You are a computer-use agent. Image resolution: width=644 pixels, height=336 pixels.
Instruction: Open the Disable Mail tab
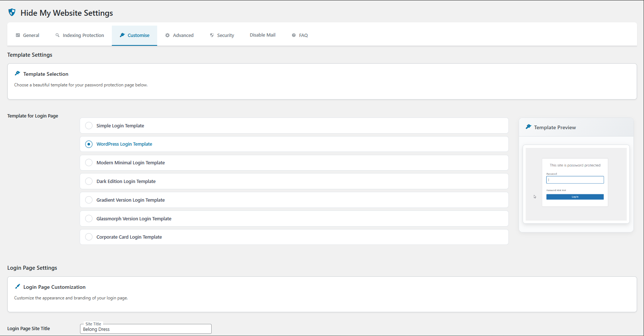coord(262,35)
